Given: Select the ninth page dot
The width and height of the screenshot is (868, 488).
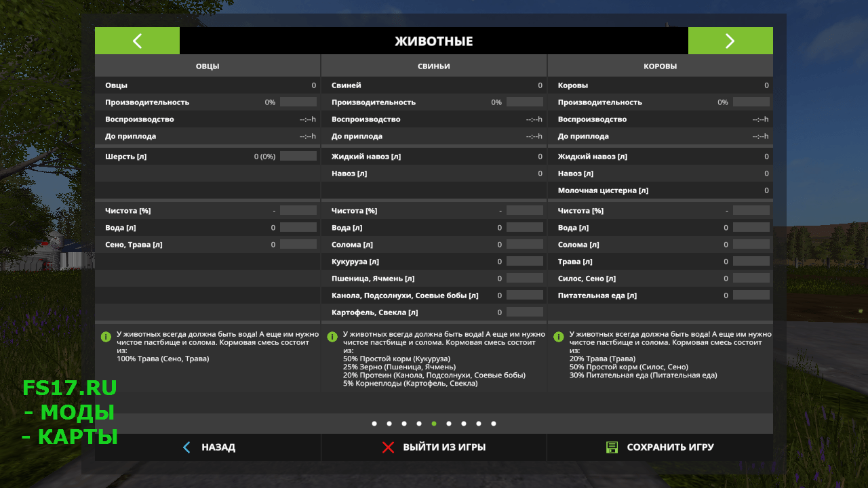Looking at the screenshot, I should 494,424.
